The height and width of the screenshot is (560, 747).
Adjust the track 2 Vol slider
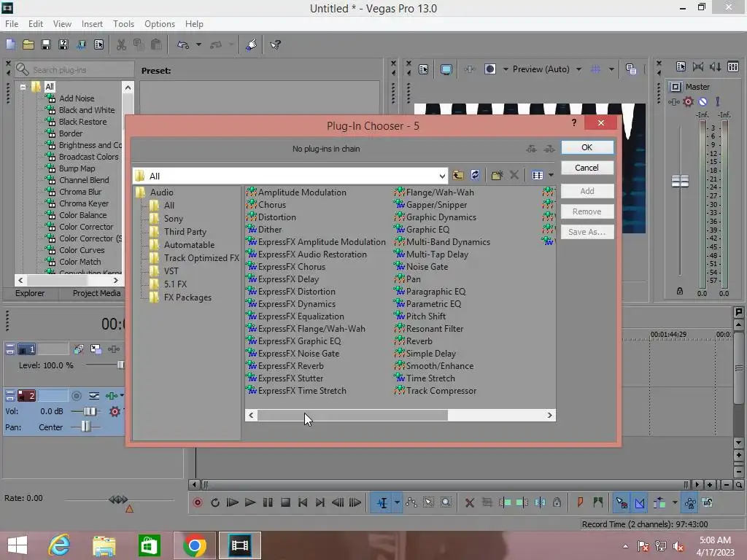coord(89,411)
